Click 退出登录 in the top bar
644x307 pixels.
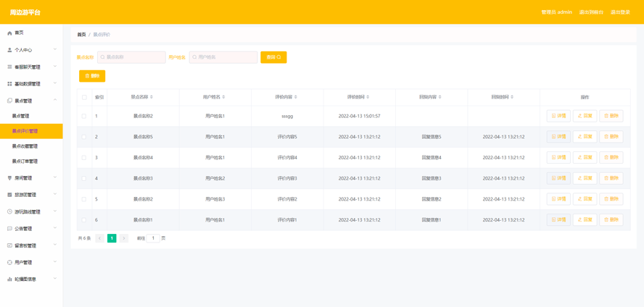620,12
